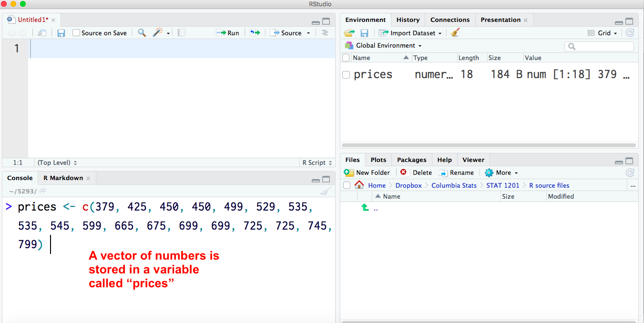Clear the console with broom icon
This screenshot has width=644, height=323.
point(326,191)
